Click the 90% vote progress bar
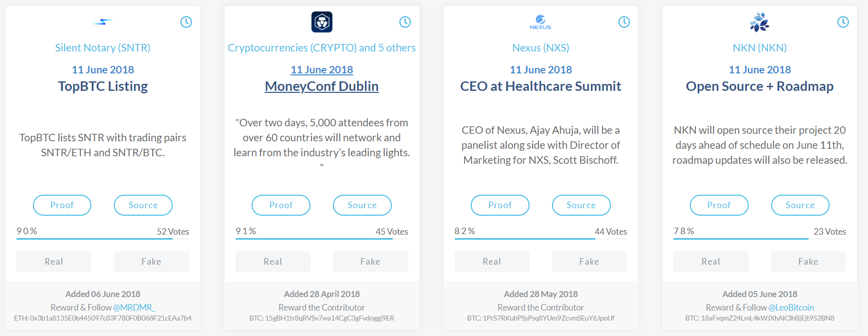This screenshot has width=868, height=336. pos(95,239)
